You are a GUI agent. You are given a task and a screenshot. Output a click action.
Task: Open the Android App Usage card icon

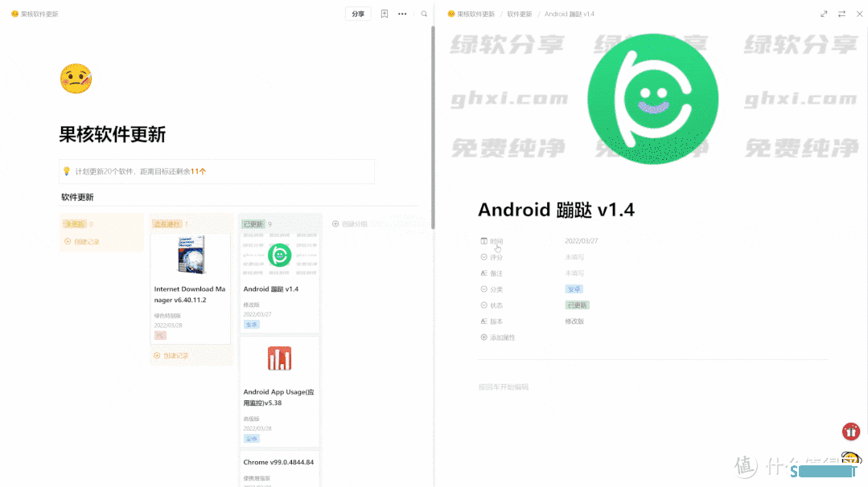tap(280, 358)
